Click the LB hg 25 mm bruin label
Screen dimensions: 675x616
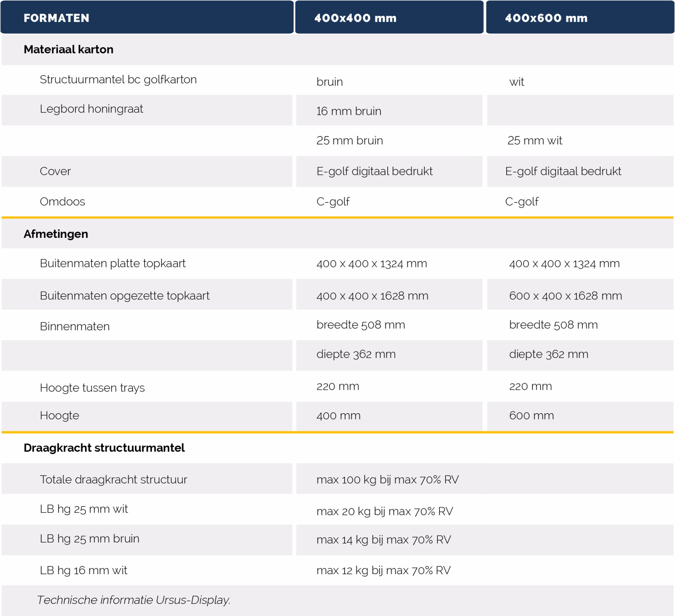pyautogui.click(x=89, y=539)
